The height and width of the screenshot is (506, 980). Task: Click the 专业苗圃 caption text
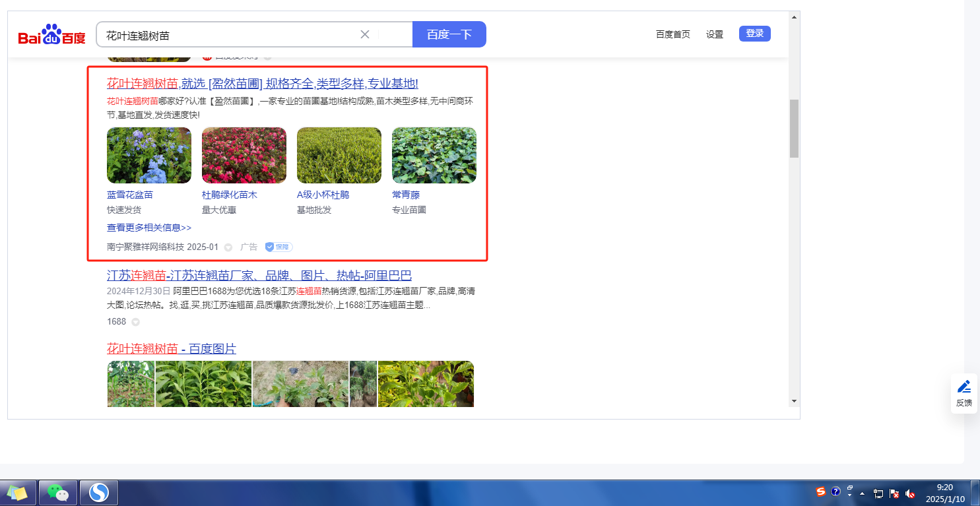coord(409,210)
